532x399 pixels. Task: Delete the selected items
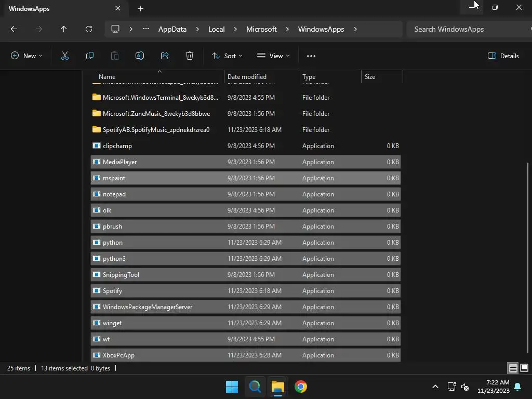pyautogui.click(x=190, y=56)
